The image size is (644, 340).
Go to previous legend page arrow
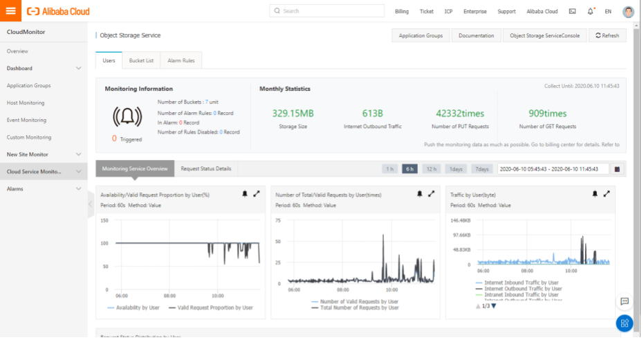[x=478, y=306]
